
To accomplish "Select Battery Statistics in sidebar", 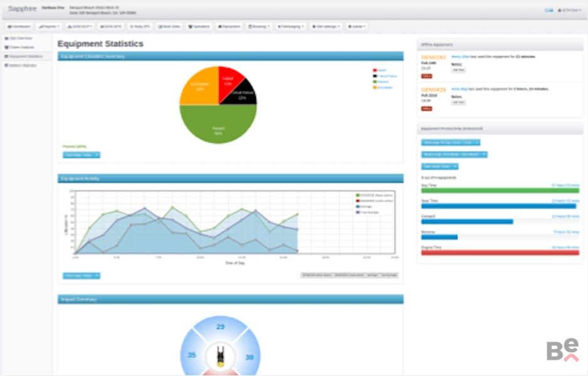I will pyautogui.click(x=21, y=65).
